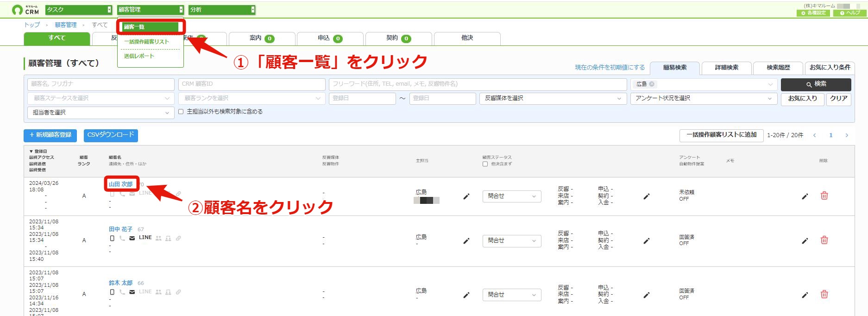Remove the 広島 filter tag
The width and height of the screenshot is (868, 316).
click(652, 84)
